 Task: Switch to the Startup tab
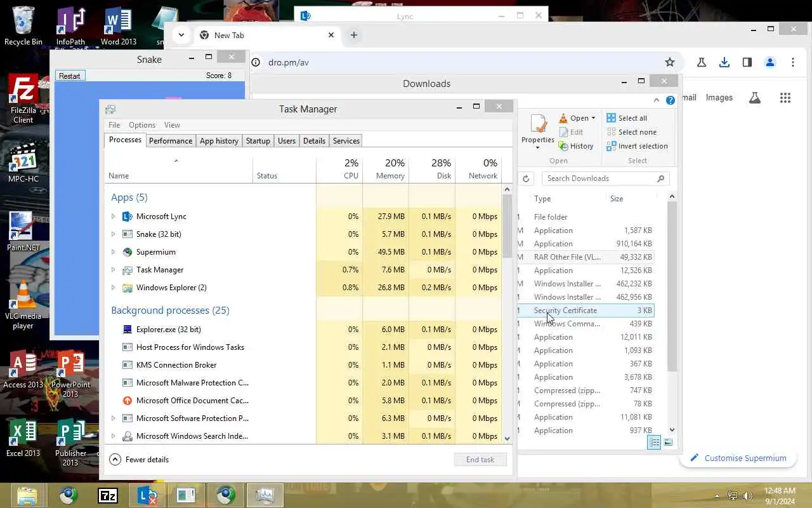(258, 141)
